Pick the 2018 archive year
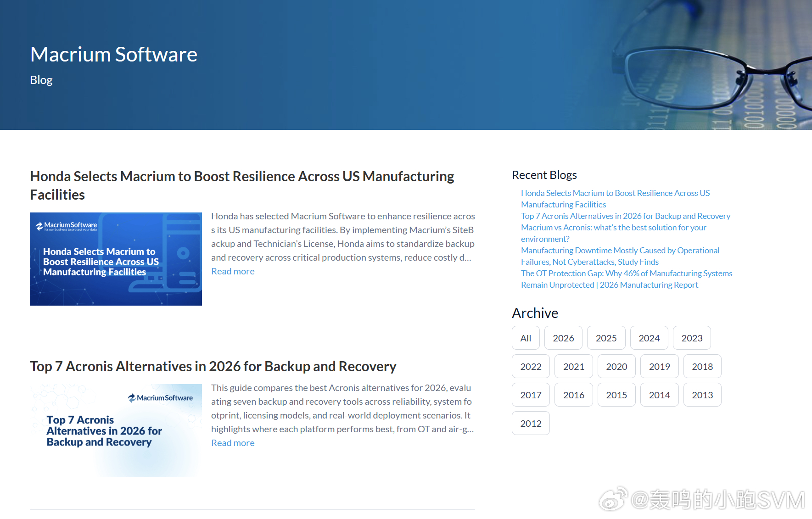Image resolution: width=812 pixels, height=519 pixels. 702,366
